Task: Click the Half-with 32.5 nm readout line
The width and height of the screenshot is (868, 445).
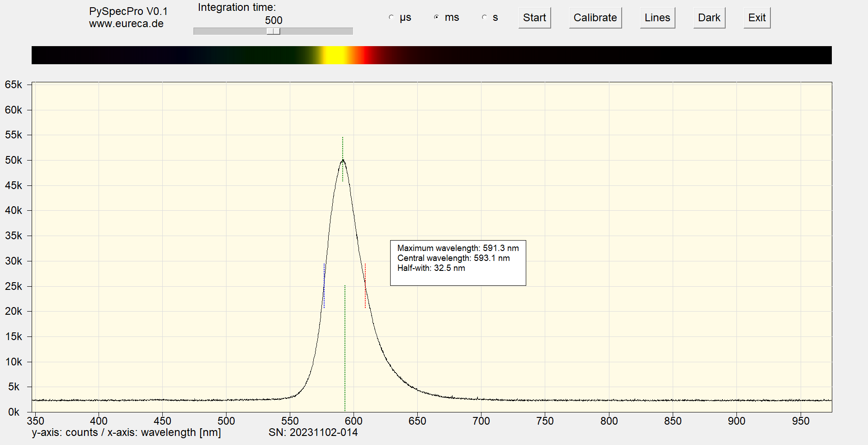Action: 431,268
